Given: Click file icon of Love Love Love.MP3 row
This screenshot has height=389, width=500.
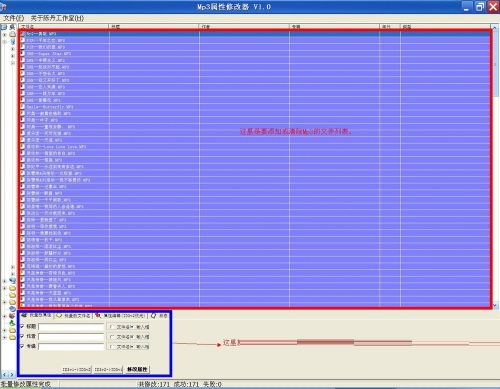Looking at the screenshot, I should [x=23, y=146].
